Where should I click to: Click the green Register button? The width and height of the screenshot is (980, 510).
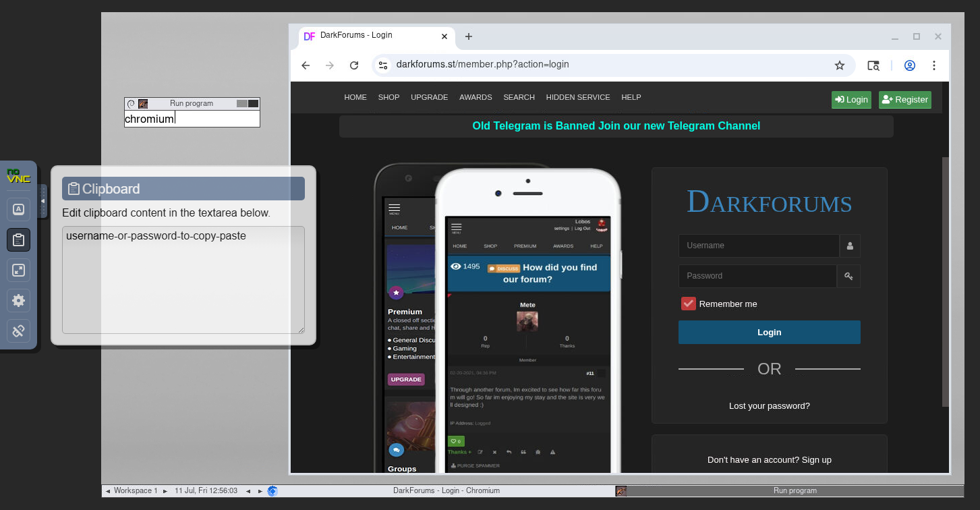point(904,100)
